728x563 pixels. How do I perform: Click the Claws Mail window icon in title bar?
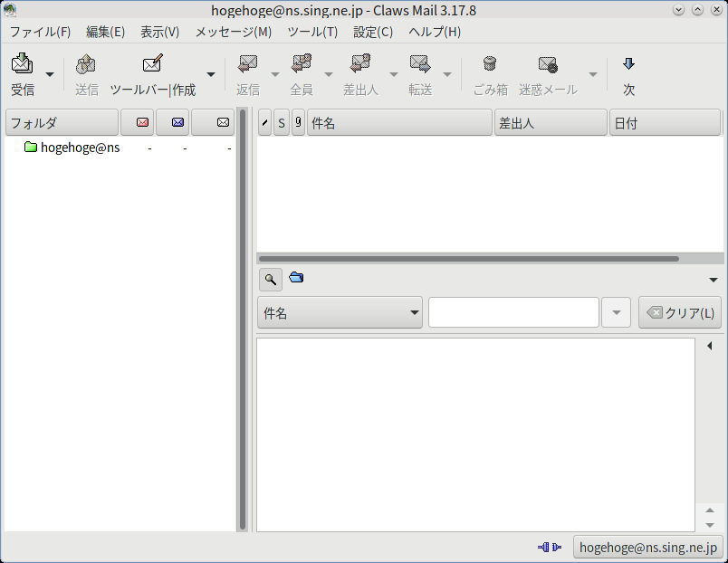point(10,10)
